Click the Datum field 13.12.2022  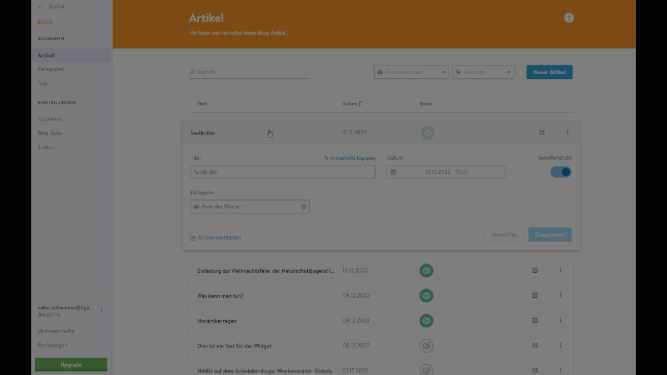tap(446, 172)
